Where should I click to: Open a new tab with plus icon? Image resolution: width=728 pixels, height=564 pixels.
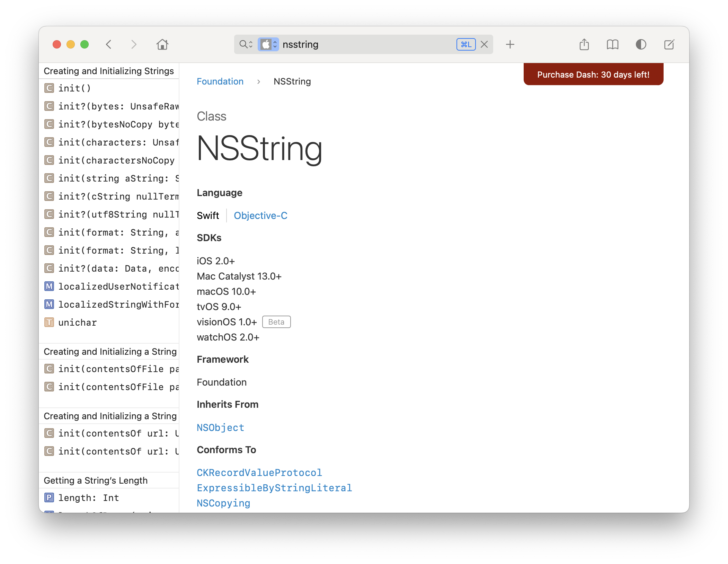click(x=510, y=44)
